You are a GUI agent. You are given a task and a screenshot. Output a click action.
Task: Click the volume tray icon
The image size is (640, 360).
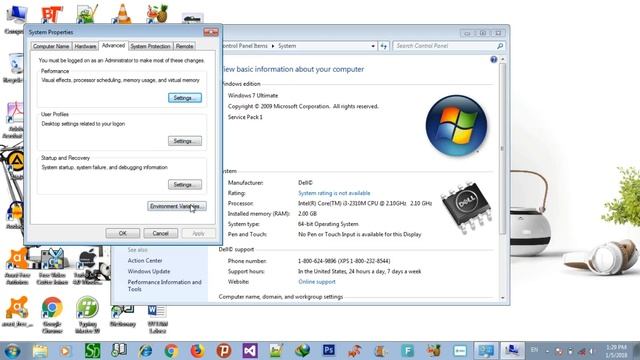591,351
